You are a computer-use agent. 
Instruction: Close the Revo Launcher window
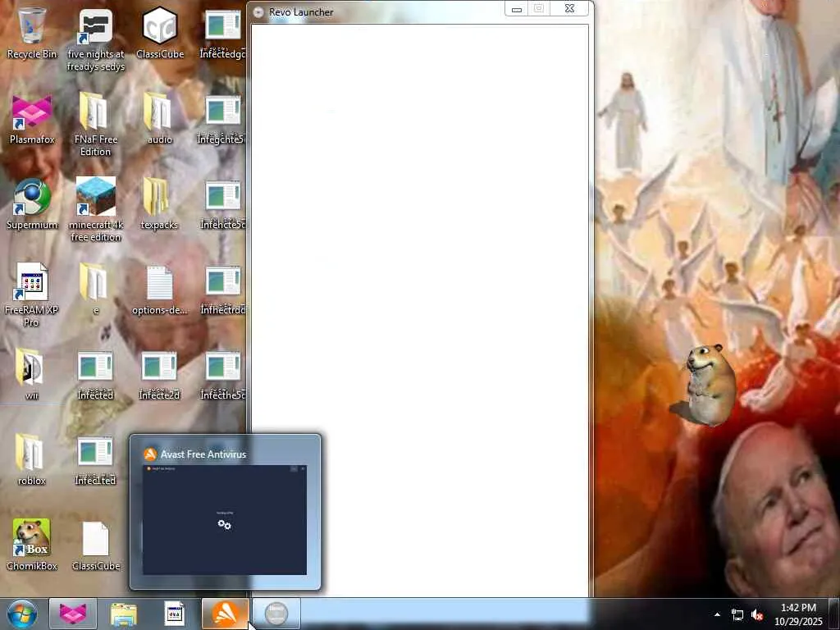tap(569, 9)
